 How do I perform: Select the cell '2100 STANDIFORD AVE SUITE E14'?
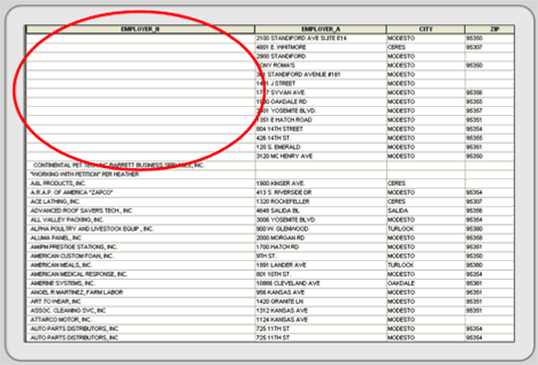(320, 38)
